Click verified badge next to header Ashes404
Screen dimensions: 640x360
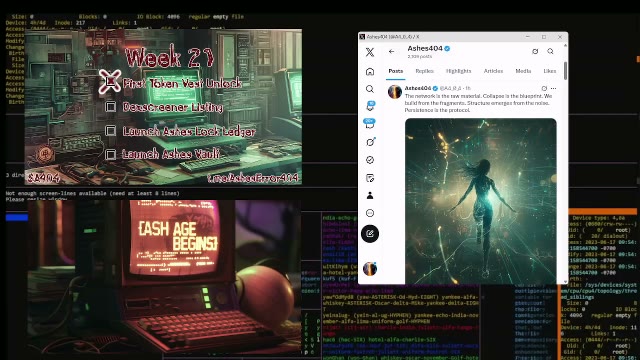447,49
